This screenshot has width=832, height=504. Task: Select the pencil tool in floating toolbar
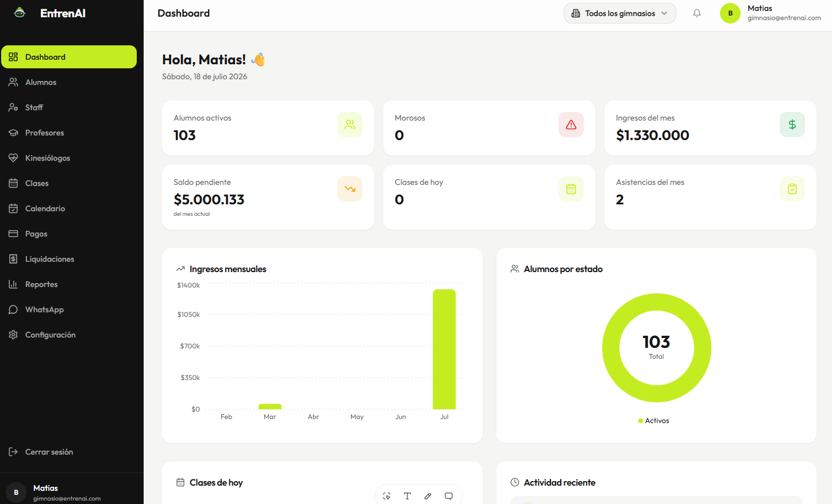tap(428, 496)
